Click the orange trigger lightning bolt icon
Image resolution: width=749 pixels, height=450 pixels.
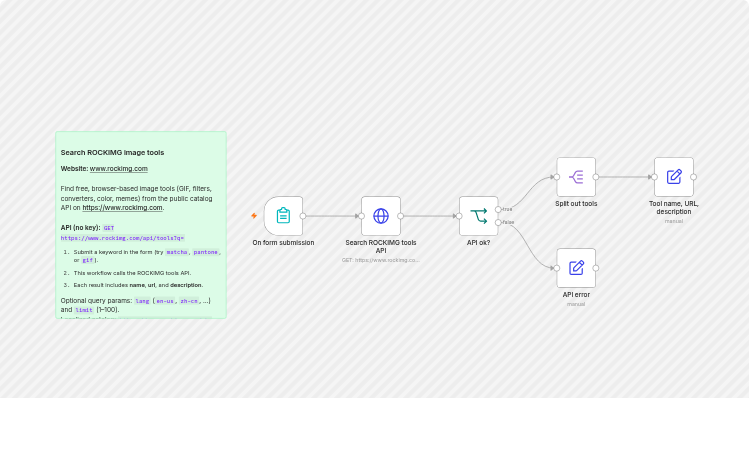pyautogui.click(x=254, y=216)
